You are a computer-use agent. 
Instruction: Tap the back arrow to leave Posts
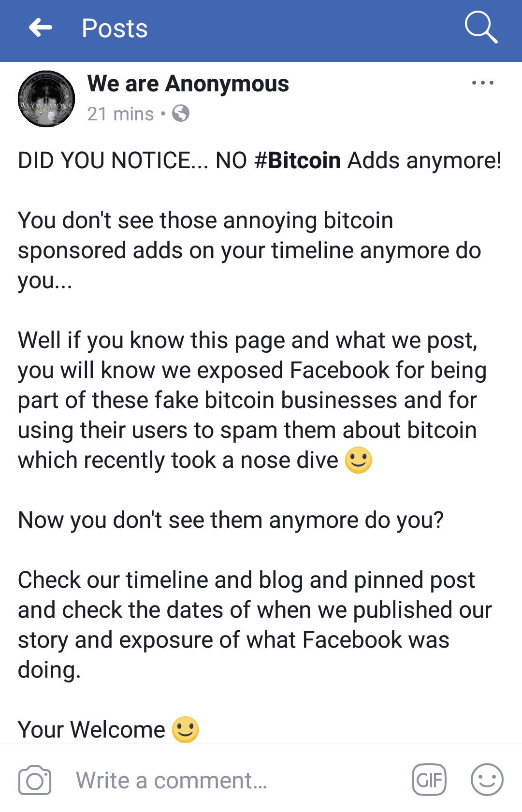[41, 28]
